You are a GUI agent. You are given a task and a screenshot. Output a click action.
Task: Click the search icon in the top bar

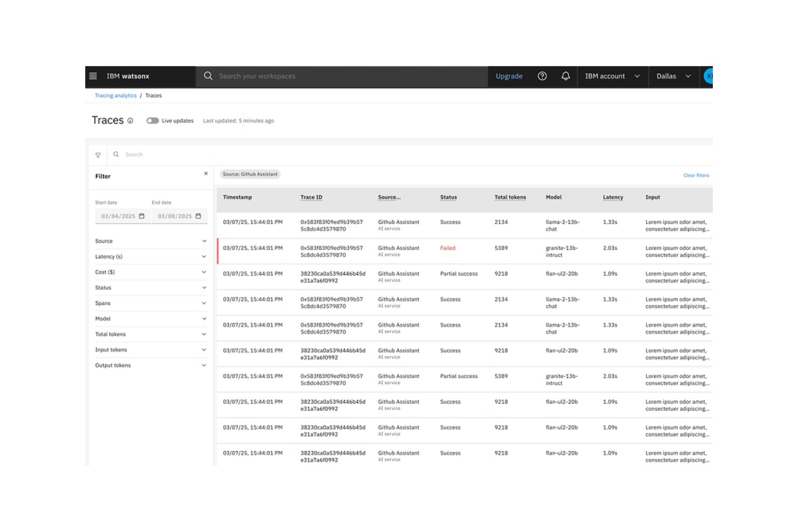click(208, 76)
